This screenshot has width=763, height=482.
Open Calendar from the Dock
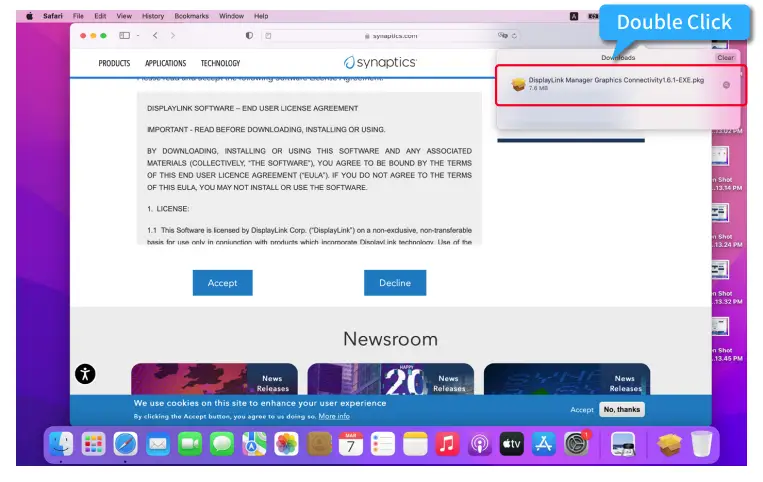(x=351, y=444)
